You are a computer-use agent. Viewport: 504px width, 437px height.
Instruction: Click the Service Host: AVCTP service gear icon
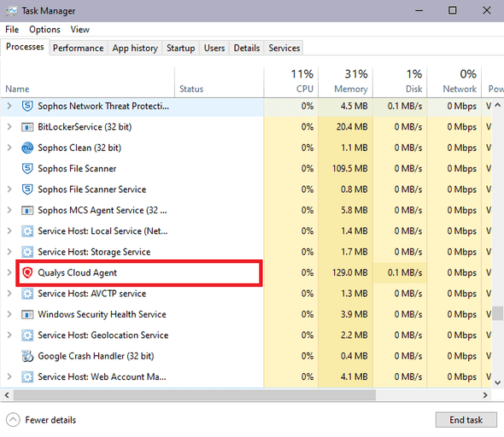27,294
